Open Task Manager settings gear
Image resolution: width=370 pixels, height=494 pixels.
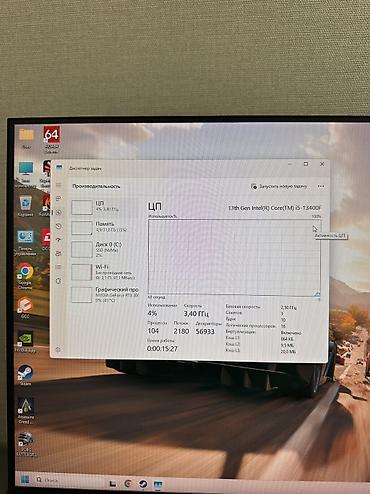click(58, 349)
